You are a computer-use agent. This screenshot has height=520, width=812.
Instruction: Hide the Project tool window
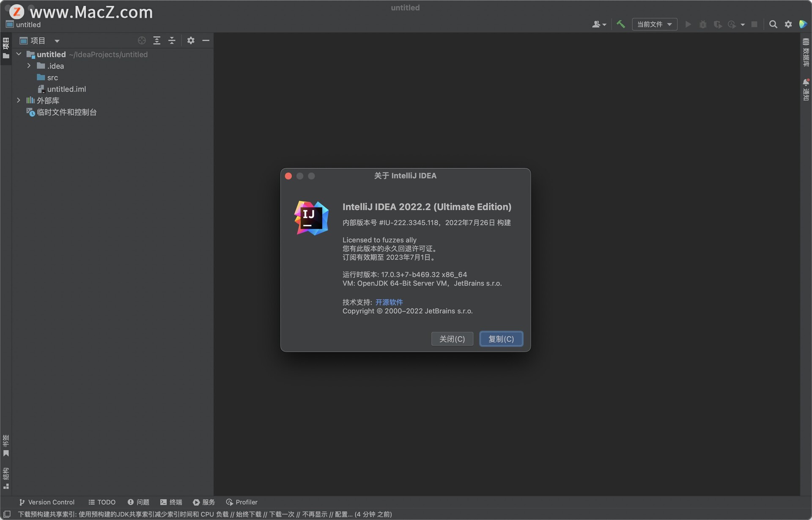coord(206,40)
